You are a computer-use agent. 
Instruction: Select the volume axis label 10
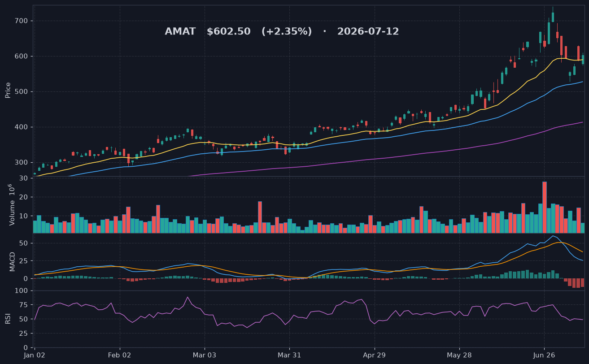click(x=24, y=216)
